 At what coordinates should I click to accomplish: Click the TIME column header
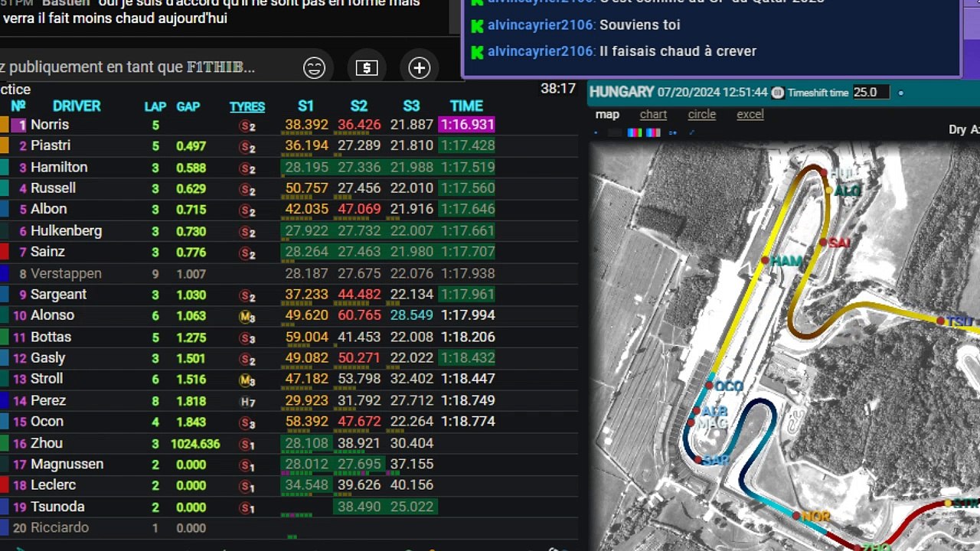tap(466, 106)
